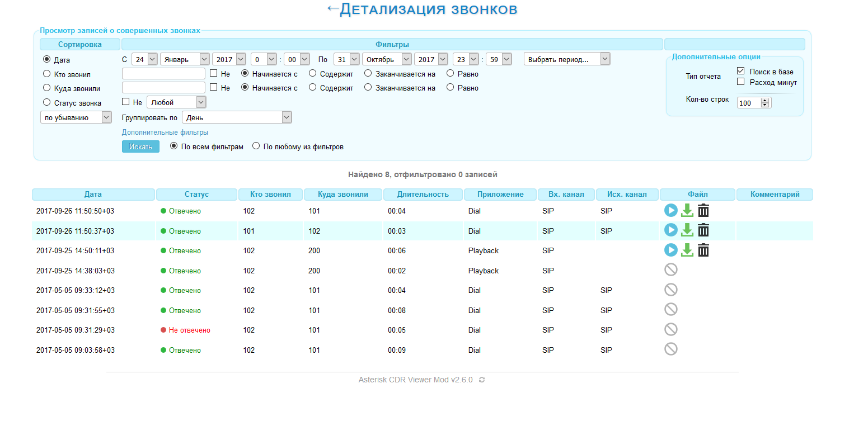868x445 pixels.
Task: Delete recording of the 14:50:11 call
Action: [x=703, y=250]
